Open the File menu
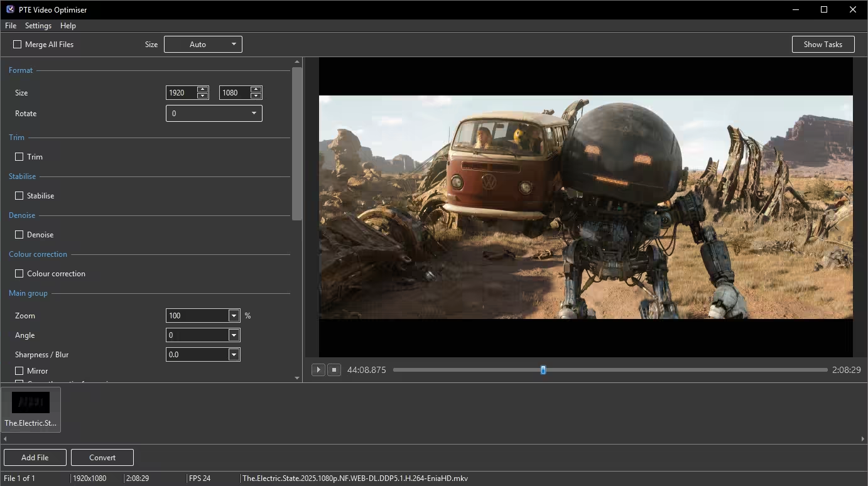This screenshot has width=868, height=486. click(x=11, y=26)
